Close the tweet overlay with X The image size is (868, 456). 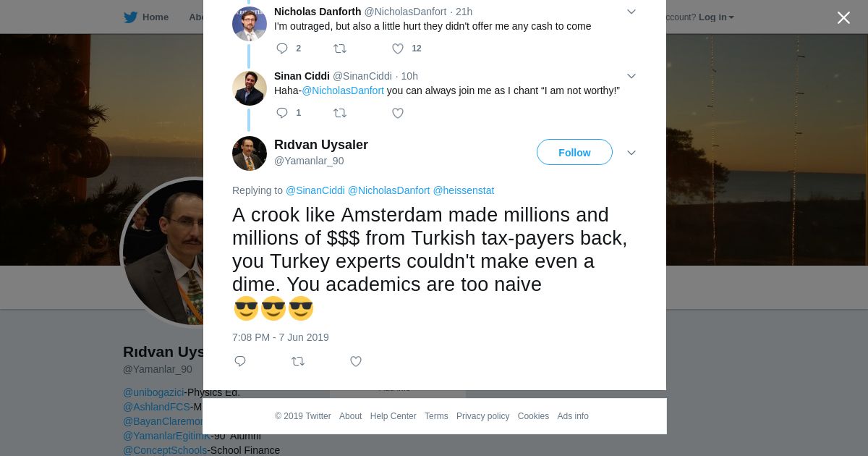pyautogui.click(x=843, y=17)
